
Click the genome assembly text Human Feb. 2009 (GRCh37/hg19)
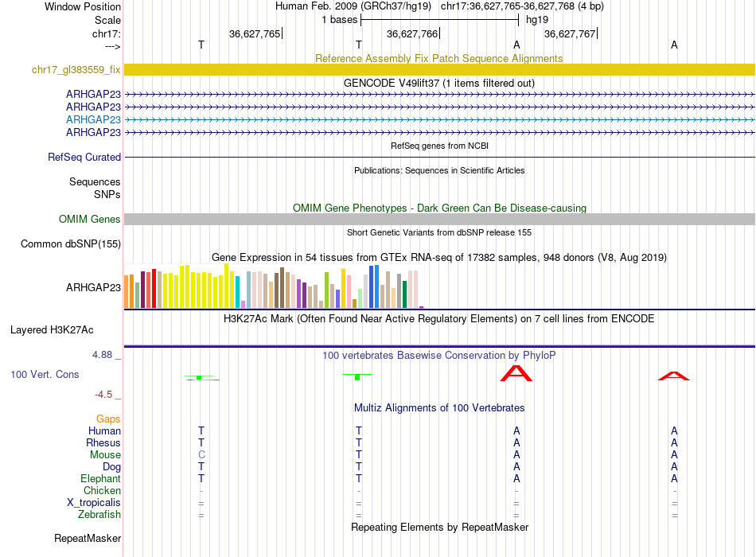(353, 6)
